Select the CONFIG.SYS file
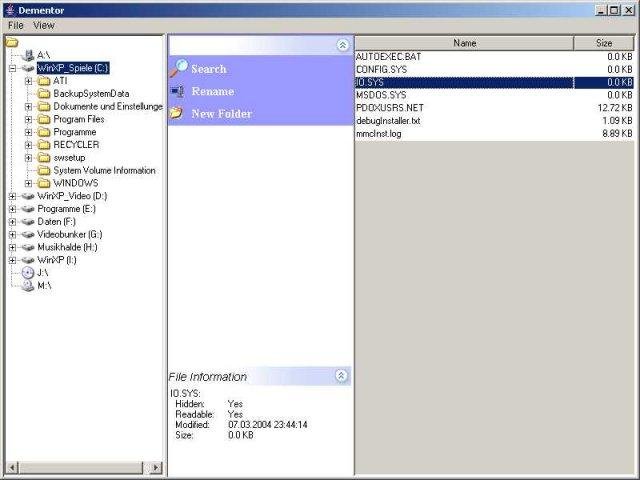This screenshot has height=480, width=640. click(494, 69)
